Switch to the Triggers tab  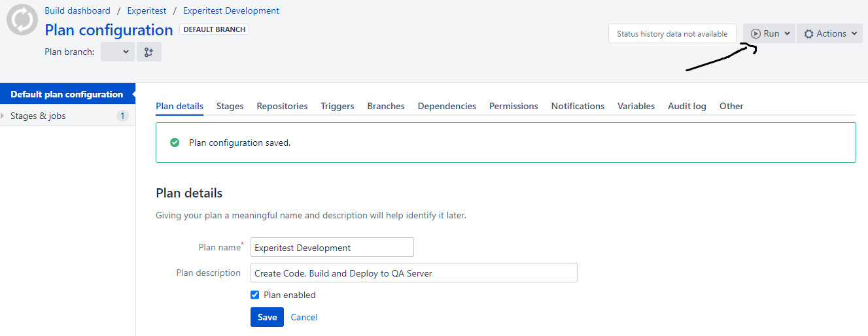(x=338, y=106)
